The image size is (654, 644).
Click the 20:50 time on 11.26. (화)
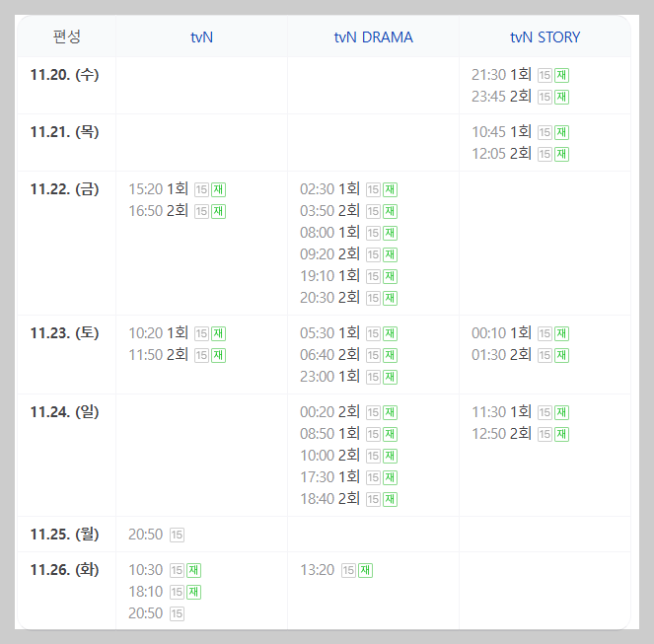(x=145, y=613)
